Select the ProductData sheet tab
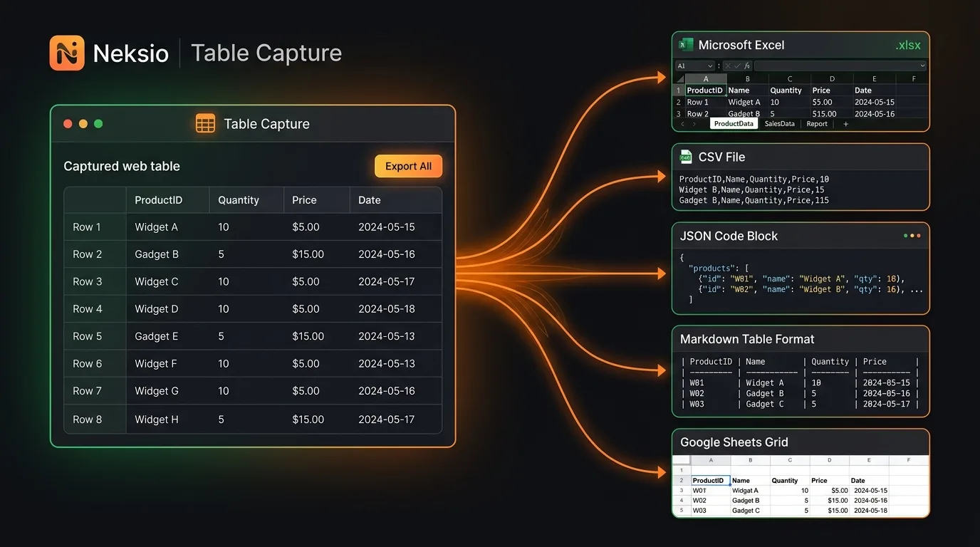Viewport: 980px width, 547px height. 734,124
